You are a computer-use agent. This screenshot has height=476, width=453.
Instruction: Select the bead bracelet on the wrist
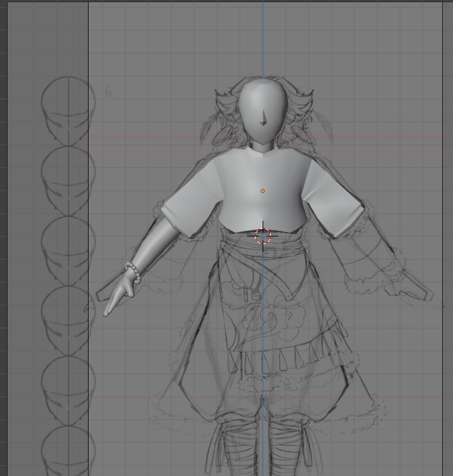tap(134, 274)
